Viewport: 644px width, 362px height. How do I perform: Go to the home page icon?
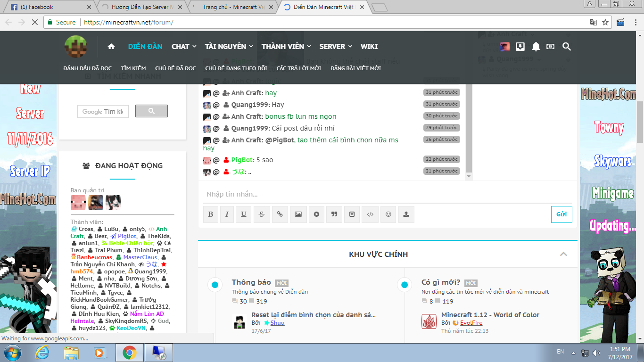pos(111,46)
